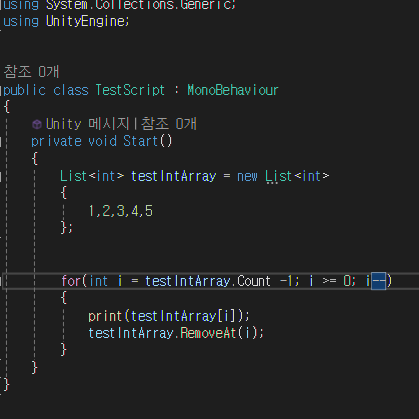Click System.Collections.Generic in the using line

[139, 5]
